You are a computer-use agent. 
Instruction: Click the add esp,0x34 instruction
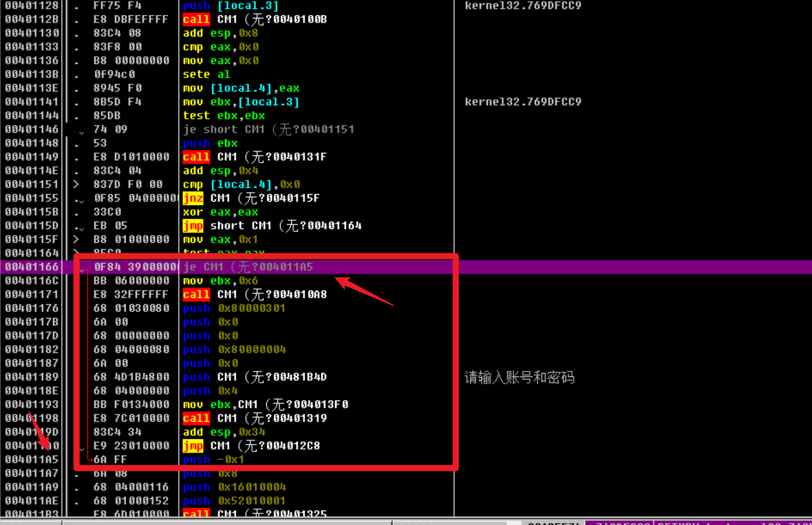(x=224, y=432)
